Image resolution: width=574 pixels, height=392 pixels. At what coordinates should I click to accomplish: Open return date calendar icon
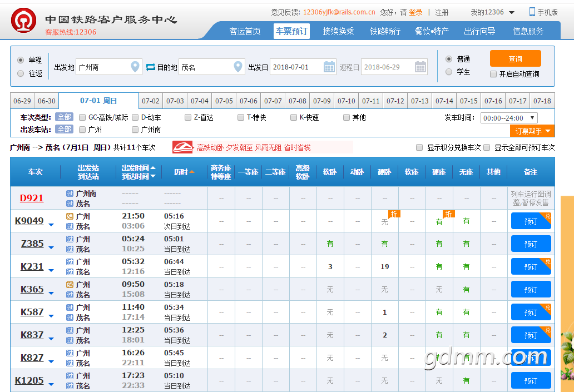420,67
